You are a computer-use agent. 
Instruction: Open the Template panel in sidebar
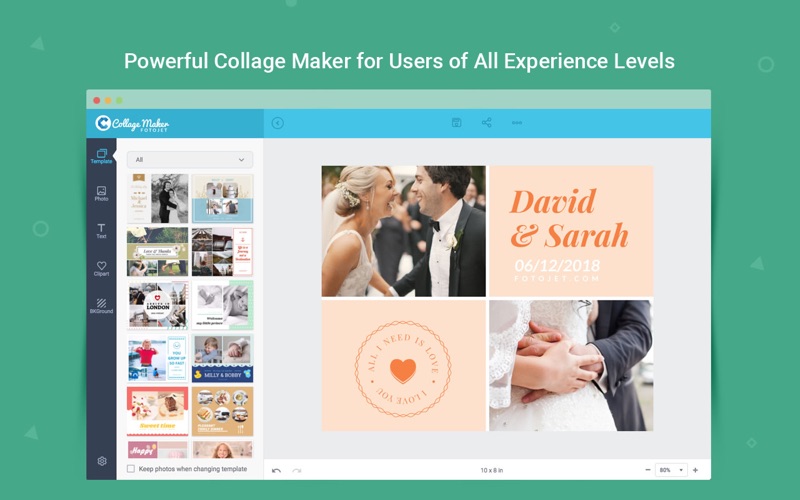click(x=101, y=156)
